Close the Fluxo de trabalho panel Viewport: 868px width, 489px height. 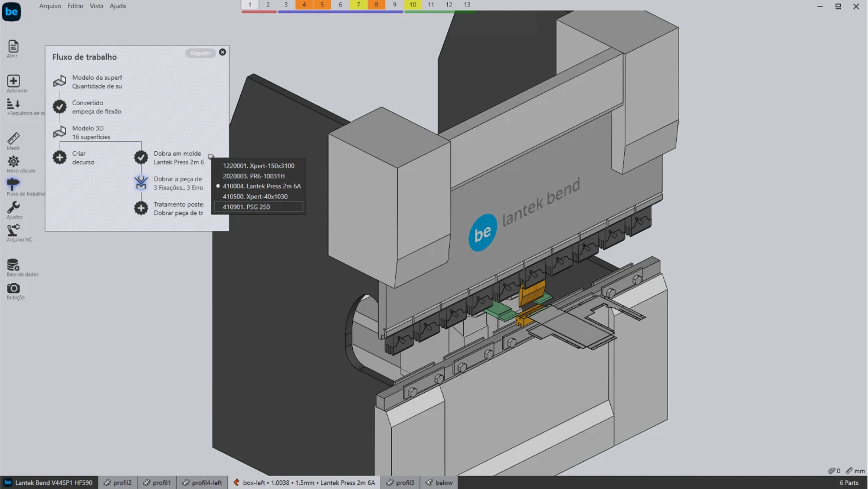coord(222,52)
